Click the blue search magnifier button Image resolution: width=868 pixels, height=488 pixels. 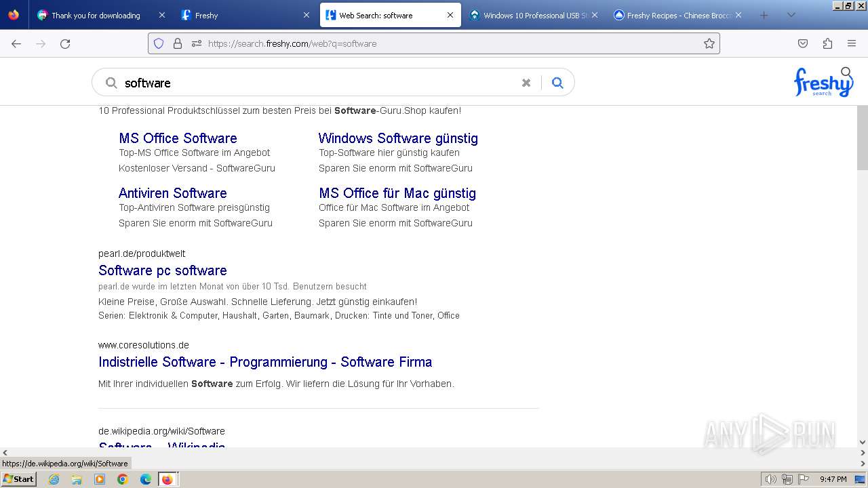coord(557,83)
